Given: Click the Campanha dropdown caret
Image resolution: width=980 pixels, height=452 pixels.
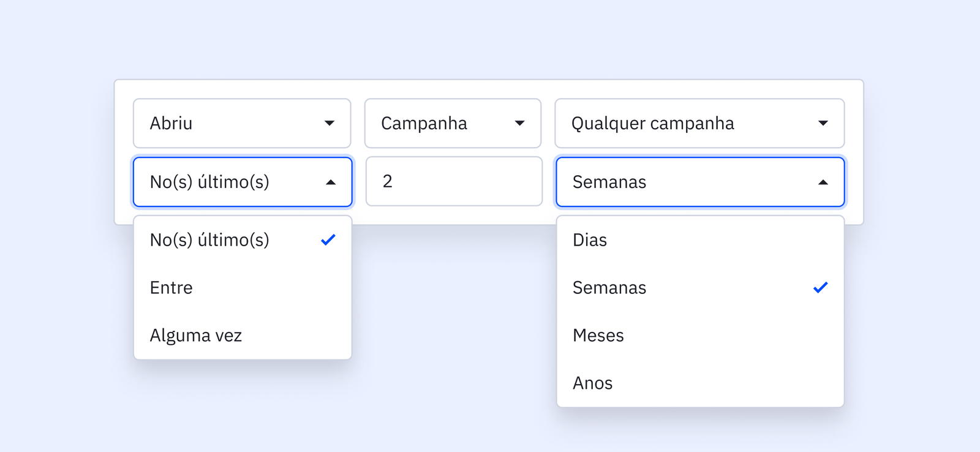Looking at the screenshot, I should [x=519, y=123].
